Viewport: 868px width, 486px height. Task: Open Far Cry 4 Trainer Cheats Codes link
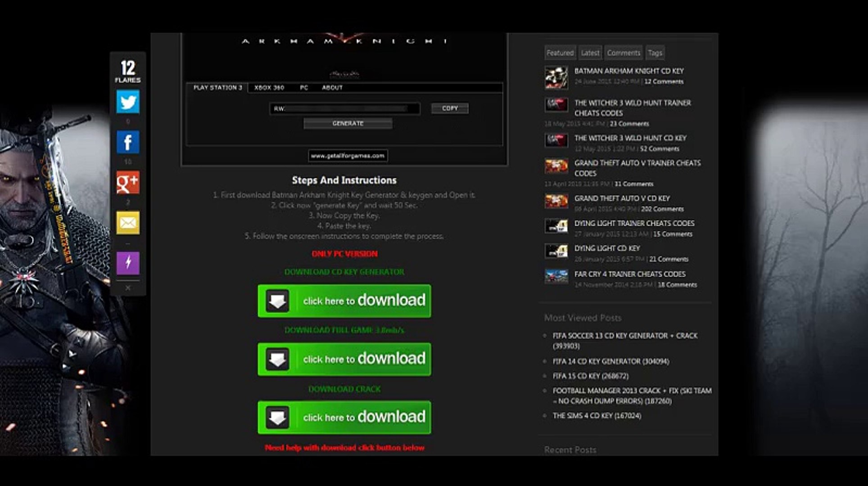[x=629, y=274]
